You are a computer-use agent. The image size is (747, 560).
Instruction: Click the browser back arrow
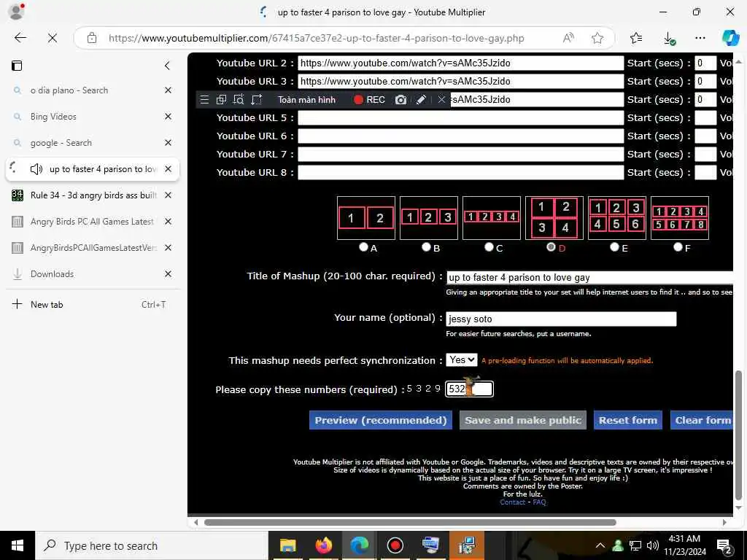(20, 38)
